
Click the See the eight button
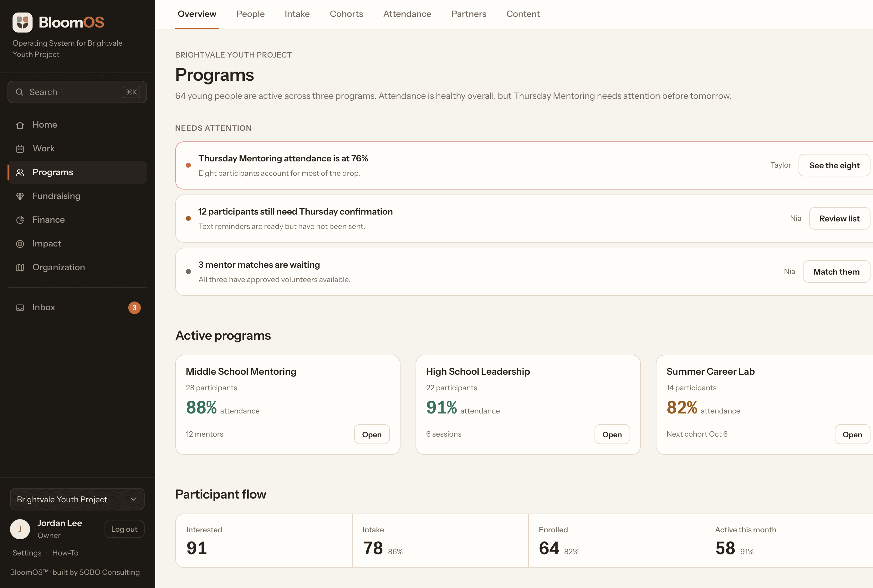click(x=834, y=165)
